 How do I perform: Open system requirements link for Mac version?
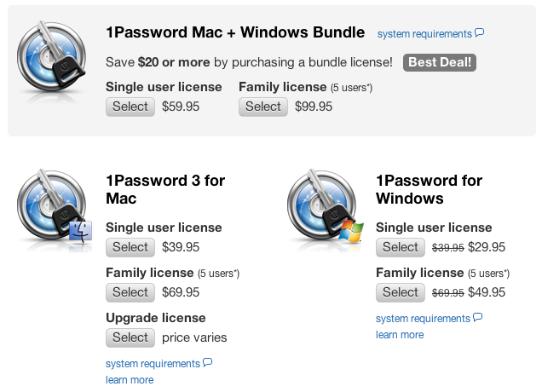[153, 364]
